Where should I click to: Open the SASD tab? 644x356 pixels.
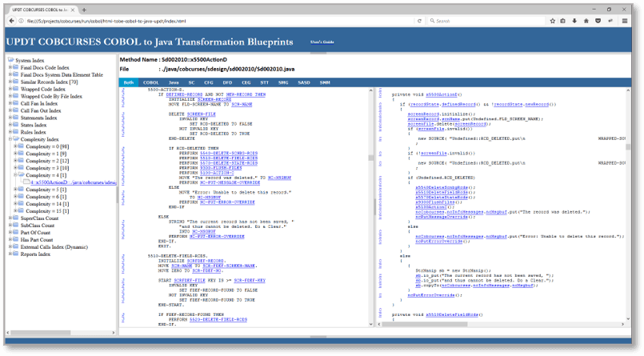(304, 82)
